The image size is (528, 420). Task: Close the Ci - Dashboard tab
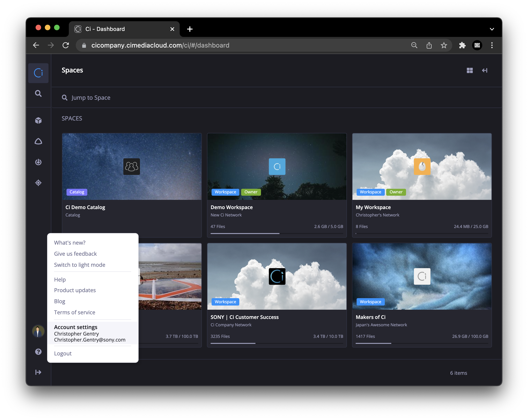pos(172,29)
